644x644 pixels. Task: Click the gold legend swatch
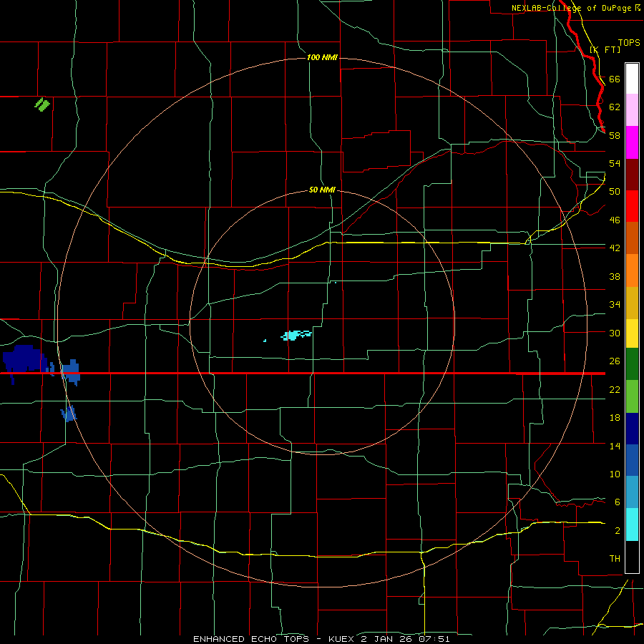pos(632,303)
